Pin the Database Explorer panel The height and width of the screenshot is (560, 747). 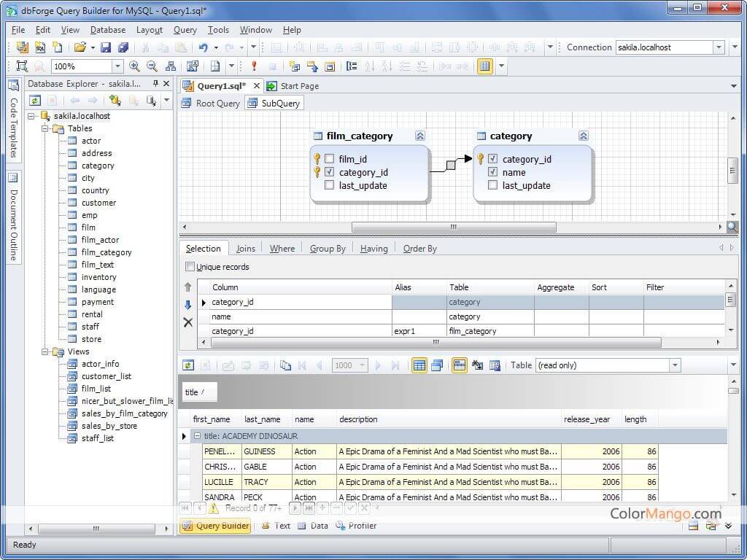tap(155, 83)
